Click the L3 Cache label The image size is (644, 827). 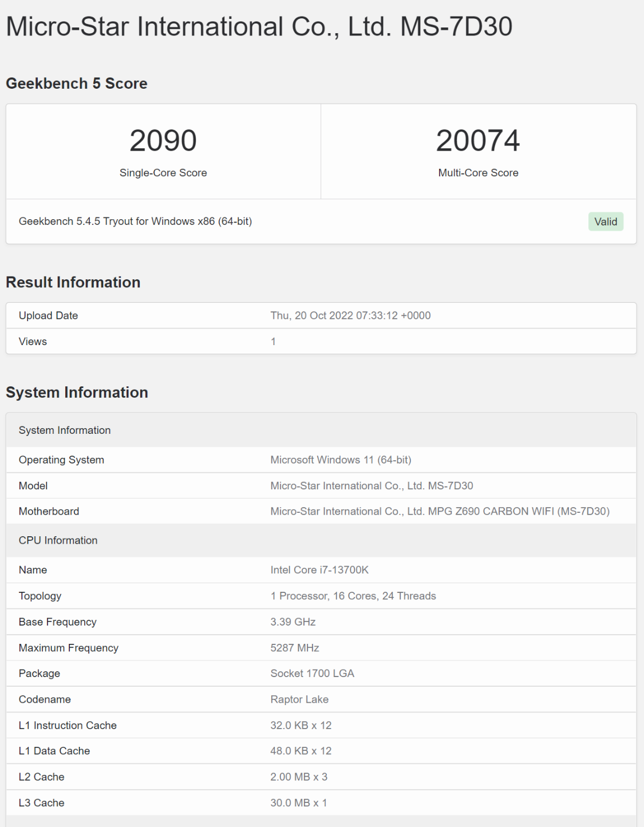click(41, 803)
